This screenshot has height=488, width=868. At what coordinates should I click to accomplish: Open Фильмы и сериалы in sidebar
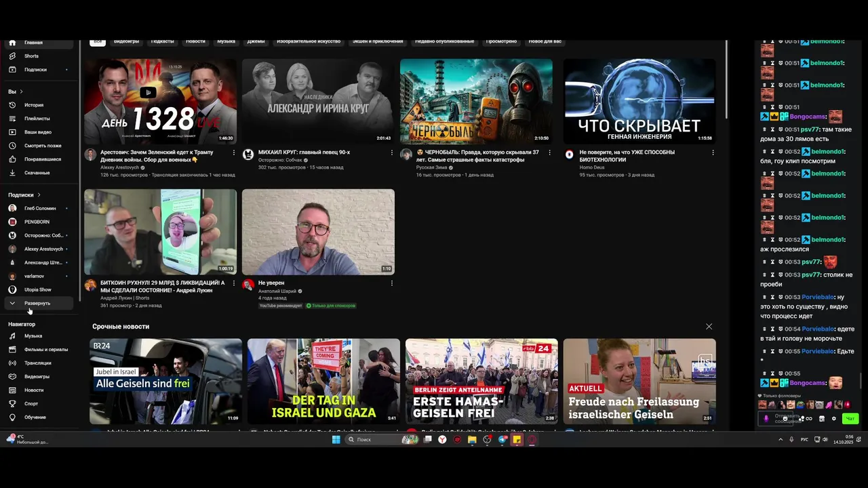pos(39,350)
